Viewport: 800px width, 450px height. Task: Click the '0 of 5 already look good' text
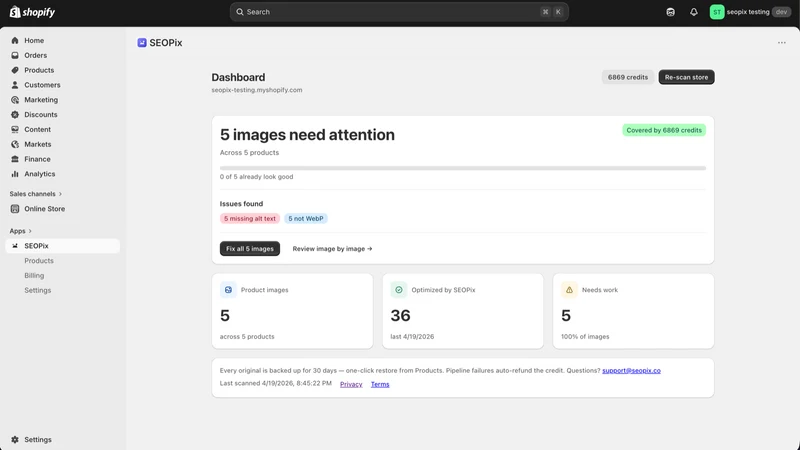257,177
